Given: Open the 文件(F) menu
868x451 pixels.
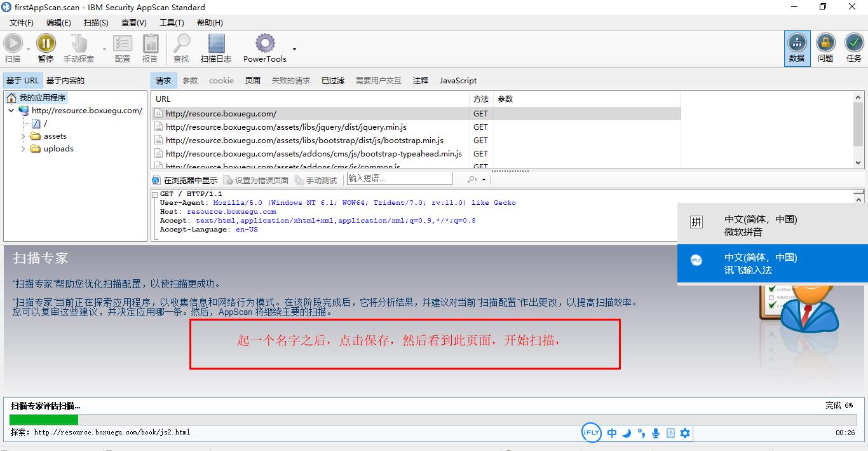Looking at the screenshot, I should (x=22, y=22).
